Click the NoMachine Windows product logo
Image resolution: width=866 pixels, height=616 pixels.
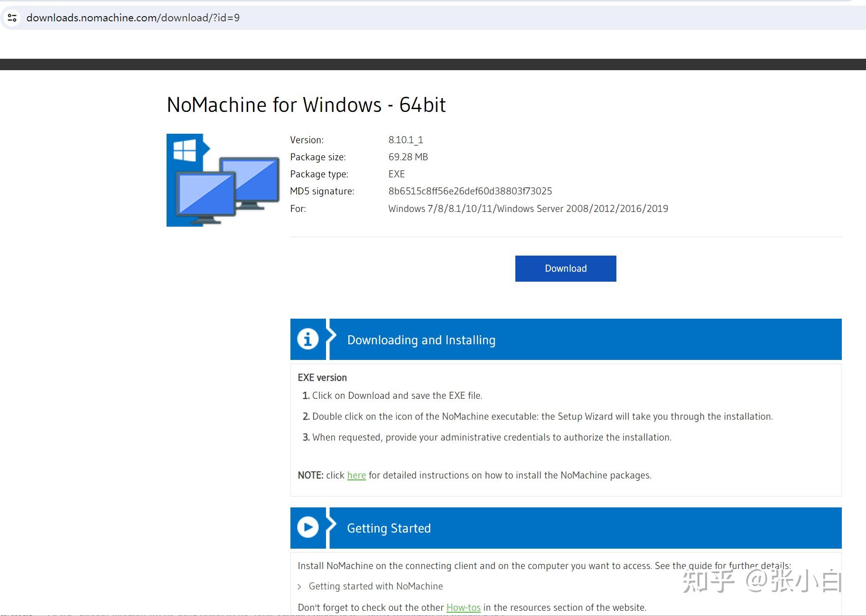(x=223, y=180)
